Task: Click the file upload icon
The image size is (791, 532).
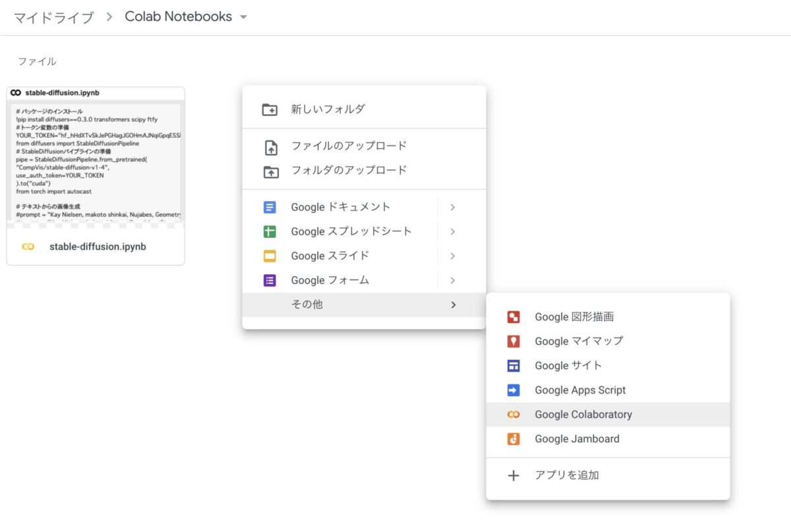Action: 270,146
